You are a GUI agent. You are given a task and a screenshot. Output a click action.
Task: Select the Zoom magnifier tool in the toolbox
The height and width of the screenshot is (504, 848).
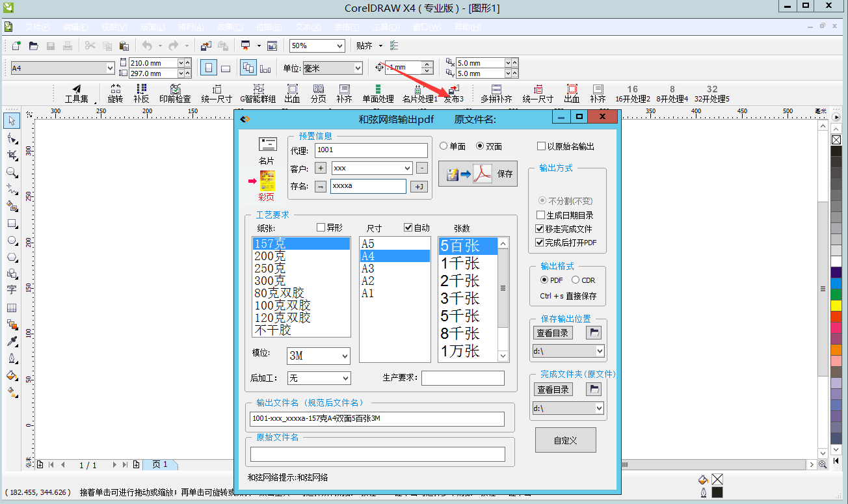tap(12, 172)
